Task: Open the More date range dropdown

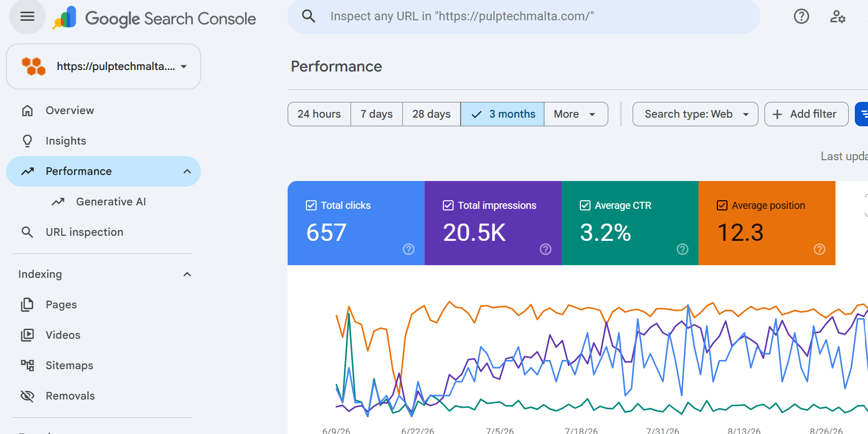Action: click(x=576, y=114)
